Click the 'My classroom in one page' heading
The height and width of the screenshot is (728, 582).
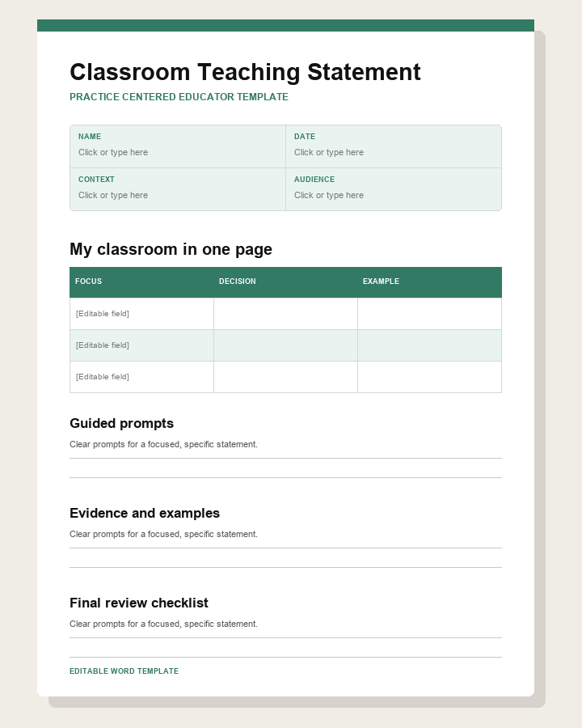coord(171,249)
